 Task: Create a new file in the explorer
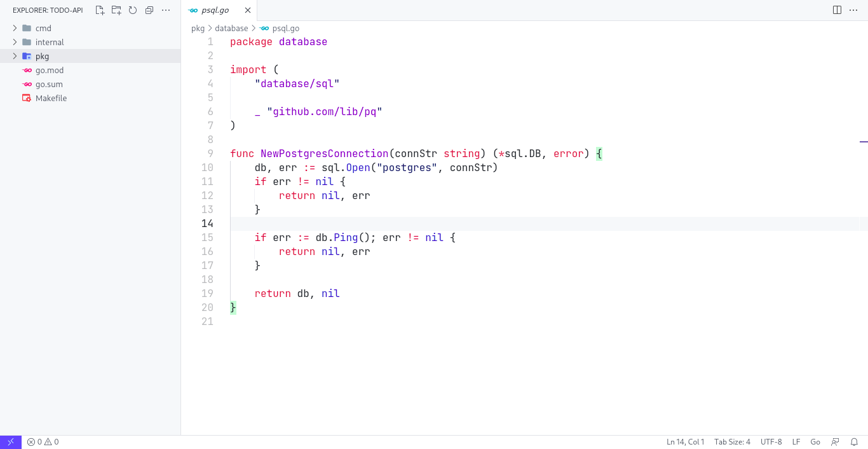pyautogui.click(x=100, y=10)
